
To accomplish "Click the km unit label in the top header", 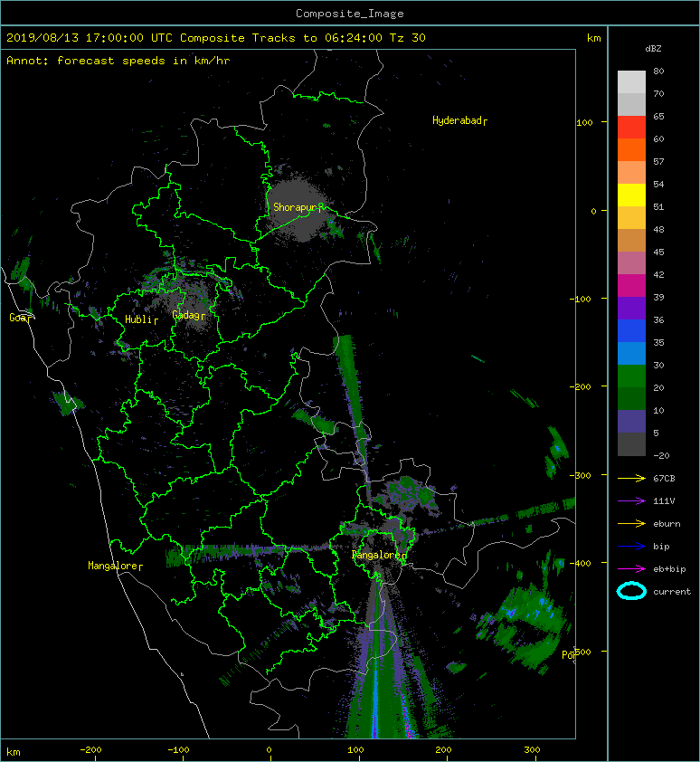I will point(593,38).
